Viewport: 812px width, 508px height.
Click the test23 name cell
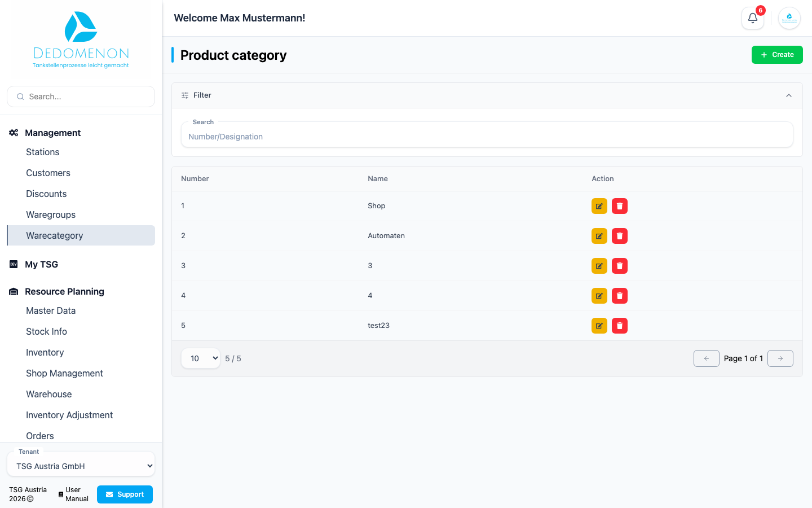tap(379, 326)
